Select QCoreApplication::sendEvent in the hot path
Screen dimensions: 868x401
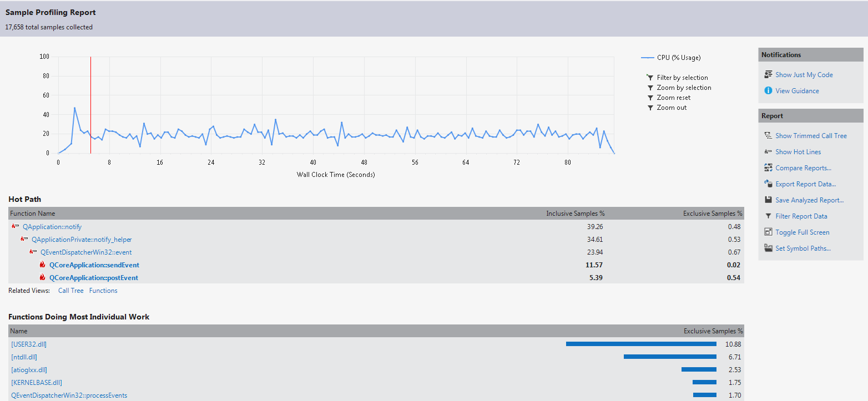tap(94, 265)
